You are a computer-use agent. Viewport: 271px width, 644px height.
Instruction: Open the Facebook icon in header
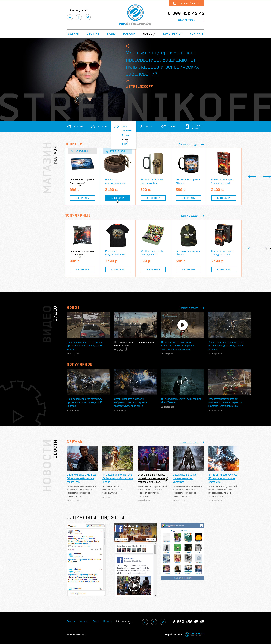(x=79, y=17)
